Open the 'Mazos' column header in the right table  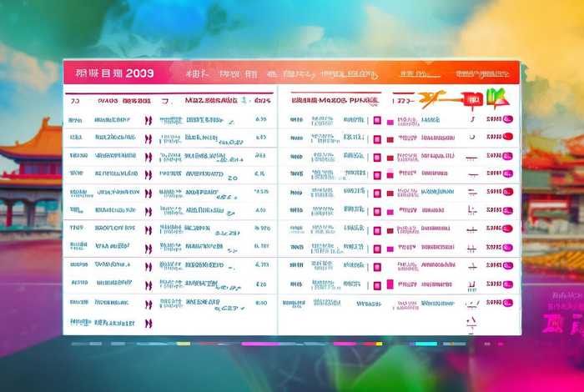pyautogui.click(x=334, y=100)
